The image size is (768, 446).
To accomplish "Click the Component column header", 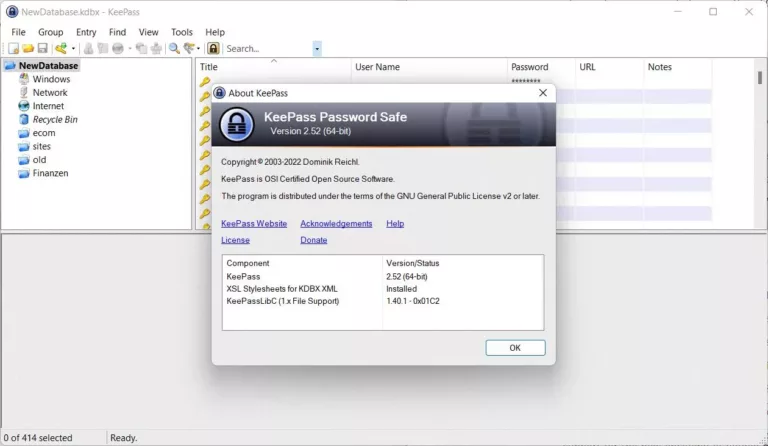I will coord(302,263).
